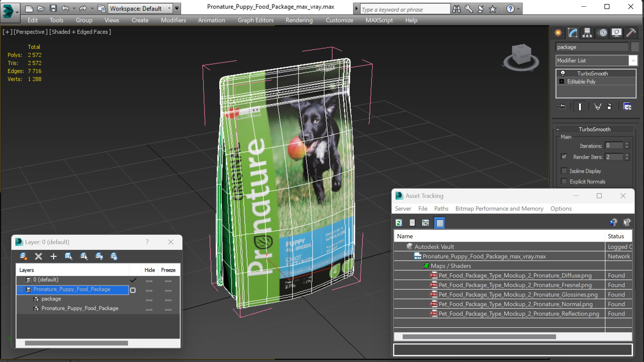Set 0 (default) layer as current checkmark
The width and height of the screenshot is (644, 362).
[133, 280]
